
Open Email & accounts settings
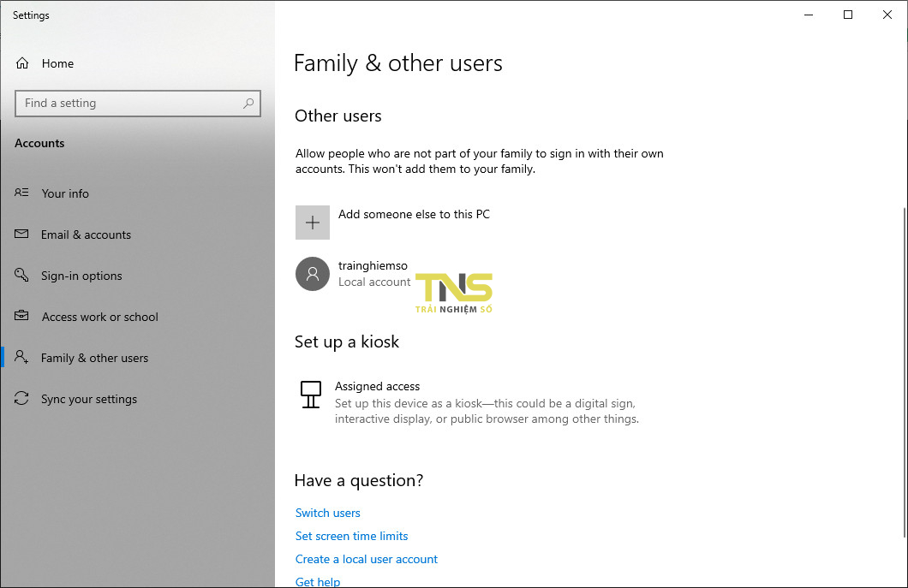[x=86, y=235]
